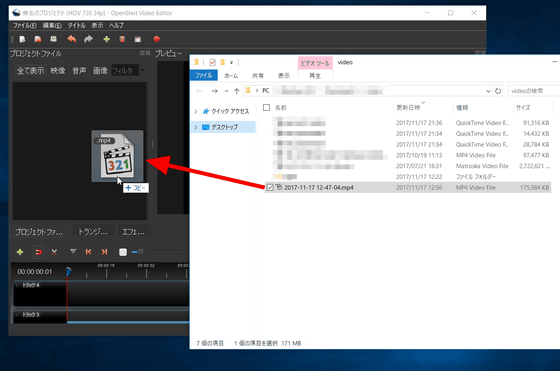Open the 表示 menu in OpenShot
The height and width of the screenshot is (371, 560).
(98, 25)
